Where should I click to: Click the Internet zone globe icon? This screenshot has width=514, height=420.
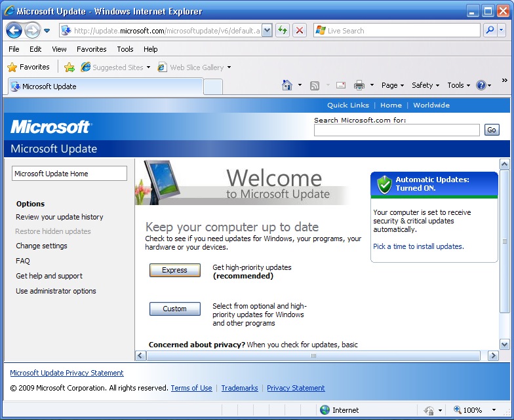point(325,410)
